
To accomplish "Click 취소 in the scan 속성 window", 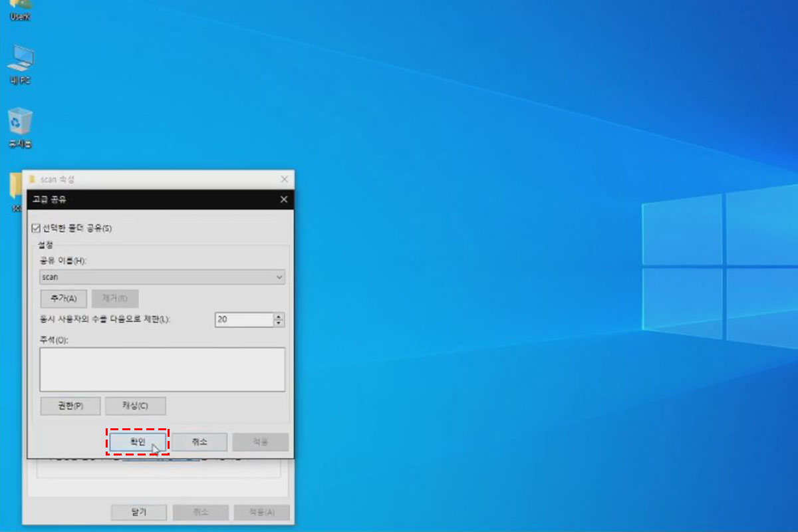I will [x=200, y=512].
